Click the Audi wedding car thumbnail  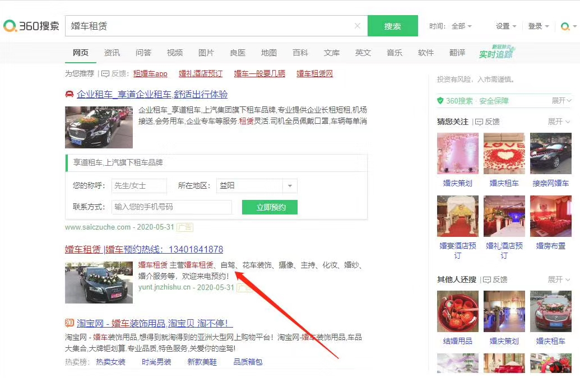99,283
